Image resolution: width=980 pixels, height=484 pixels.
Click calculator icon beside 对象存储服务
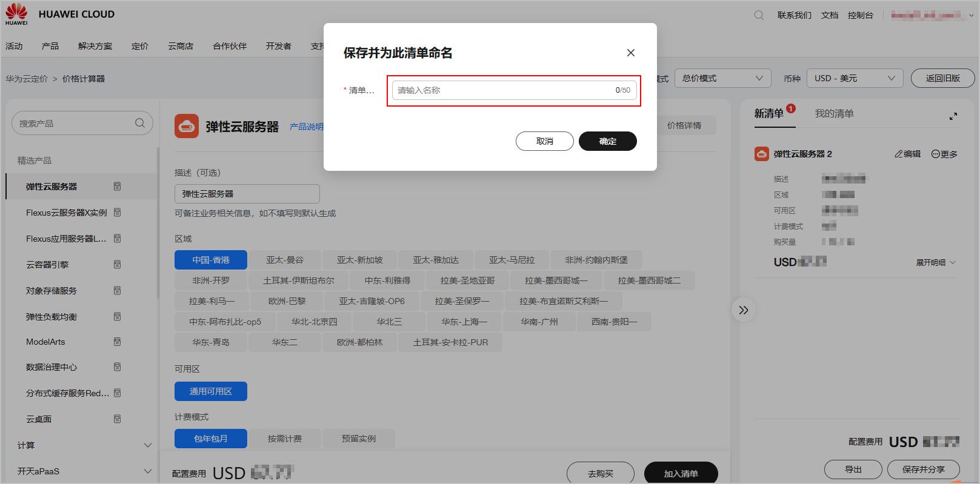click(x=118, y=291)
